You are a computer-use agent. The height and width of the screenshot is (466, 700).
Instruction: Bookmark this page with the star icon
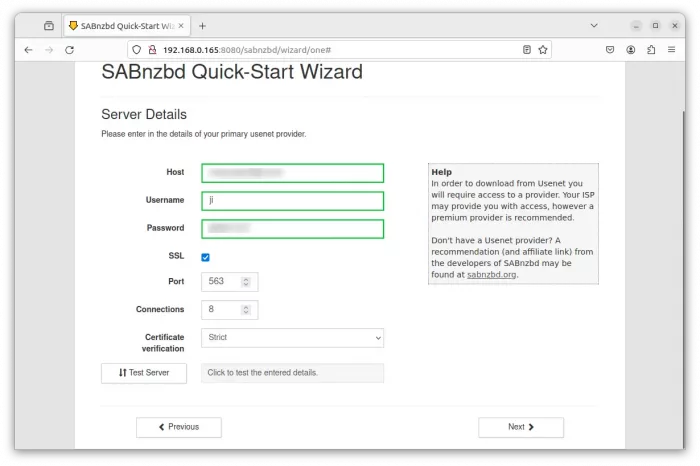(x=543, y=49)
